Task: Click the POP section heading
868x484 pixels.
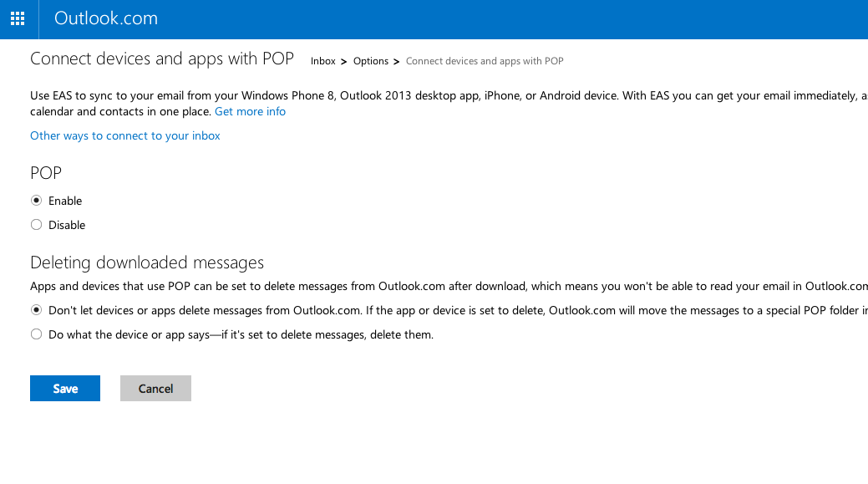Action: [46, 173]
